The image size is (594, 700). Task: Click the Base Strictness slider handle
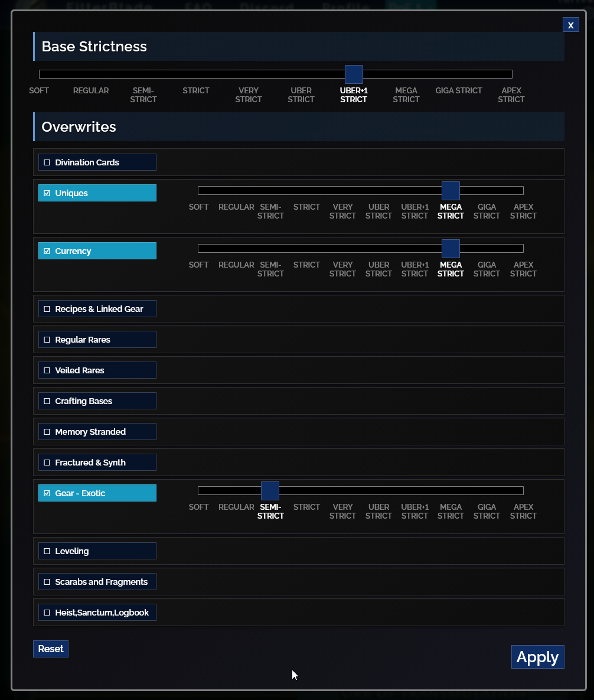(x=354, y=74)
